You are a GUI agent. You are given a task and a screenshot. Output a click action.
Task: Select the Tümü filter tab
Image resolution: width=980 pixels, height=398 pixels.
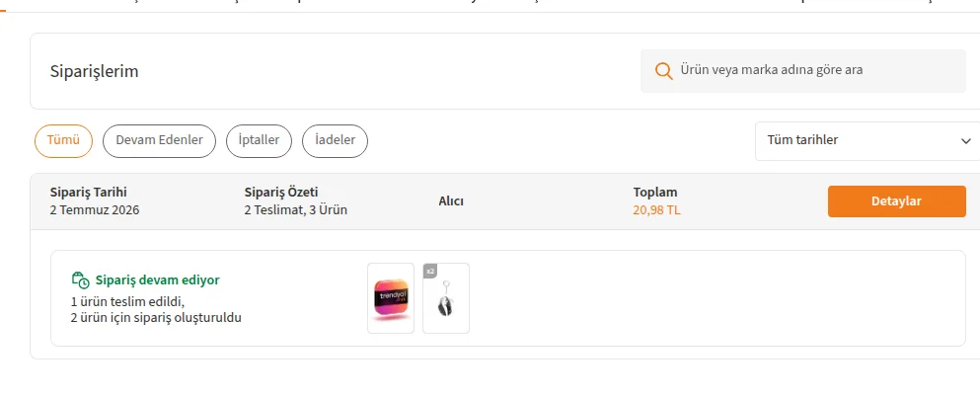(63, 141)
